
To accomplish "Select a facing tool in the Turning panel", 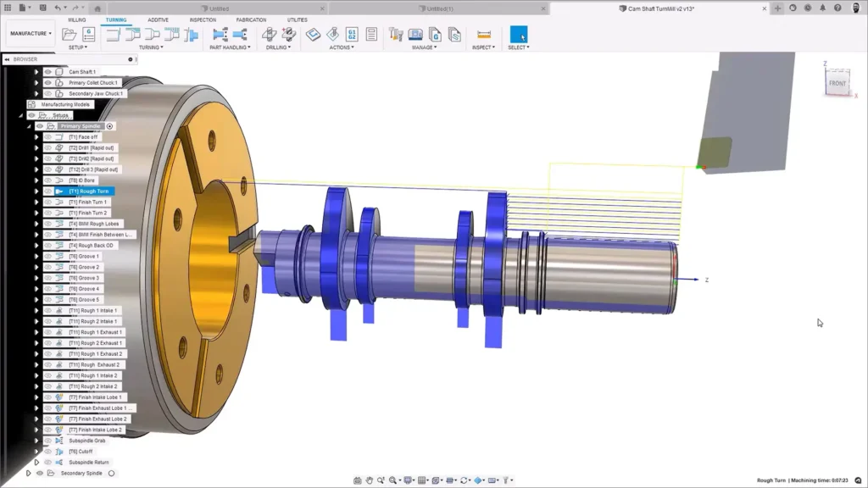I will click(114, 35).
